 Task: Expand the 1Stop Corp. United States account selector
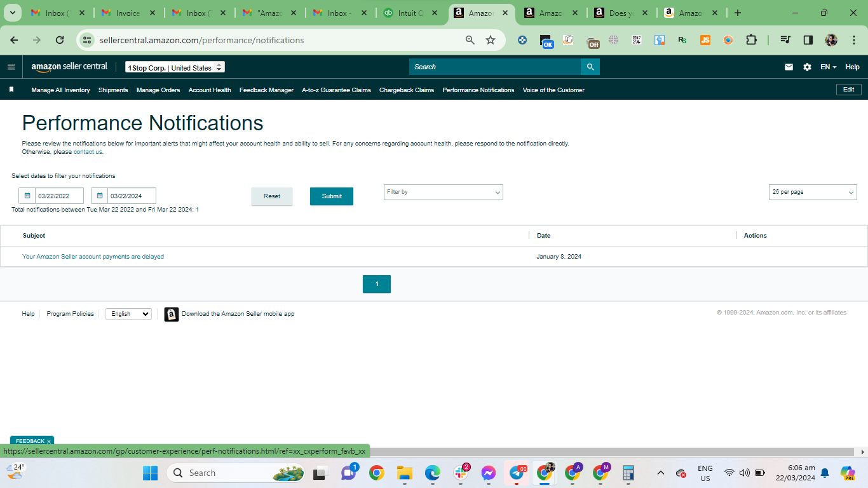point(175,67)
